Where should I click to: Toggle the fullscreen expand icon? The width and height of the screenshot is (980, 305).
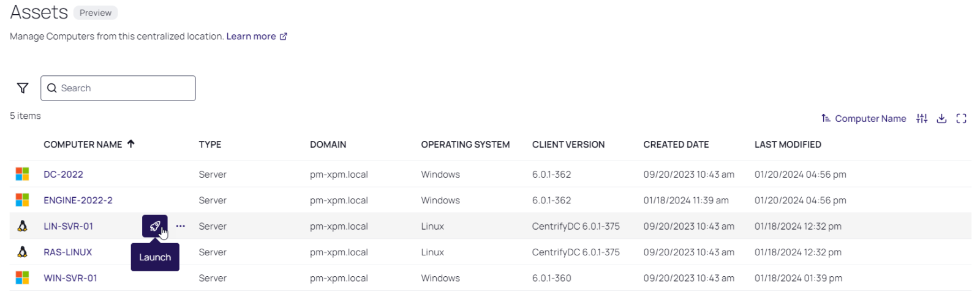point(962,119)
